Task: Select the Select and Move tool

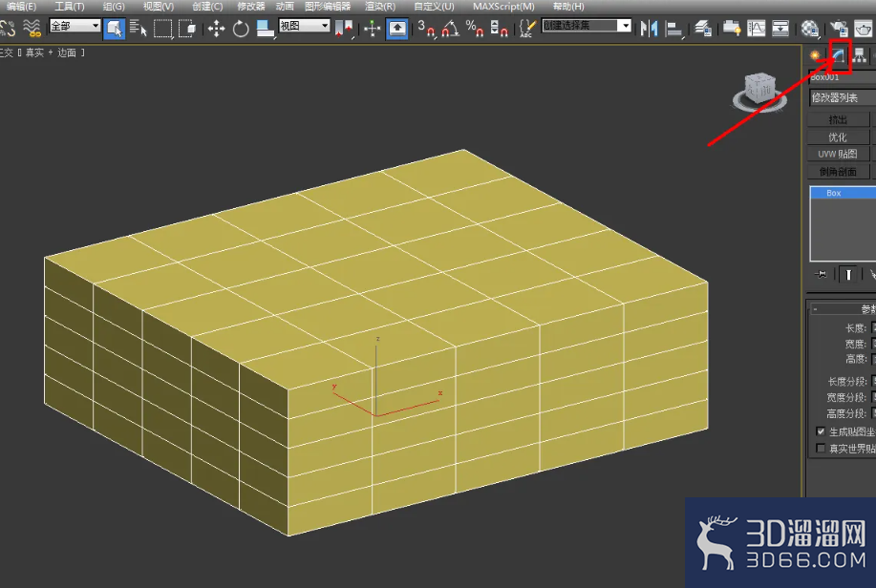Action: (x=216, y=29)
